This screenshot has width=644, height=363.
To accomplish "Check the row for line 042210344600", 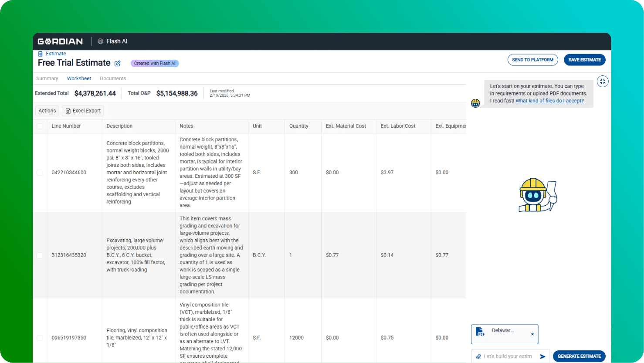I will tap(40, 172).
